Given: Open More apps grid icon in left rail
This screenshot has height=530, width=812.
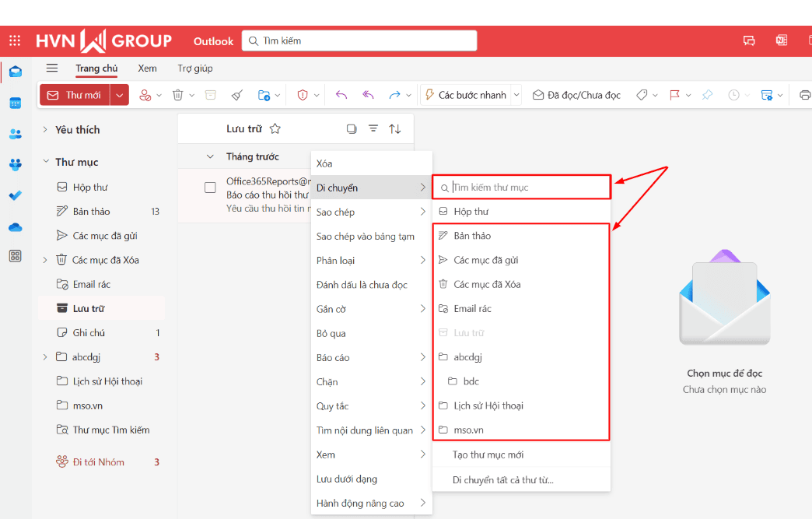Looking at the screenshot, I should (16, 256).
